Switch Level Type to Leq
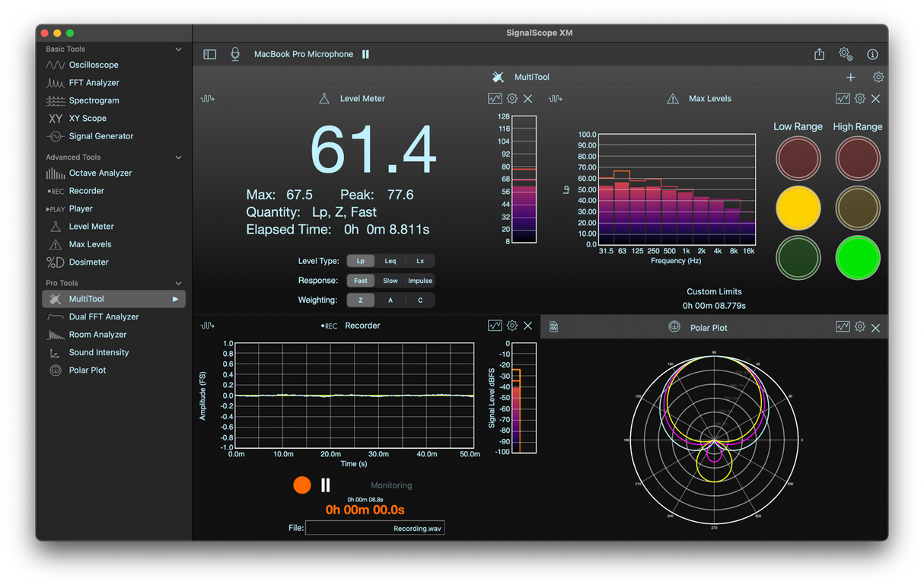The image size is (924, 588). coord(390,260)
